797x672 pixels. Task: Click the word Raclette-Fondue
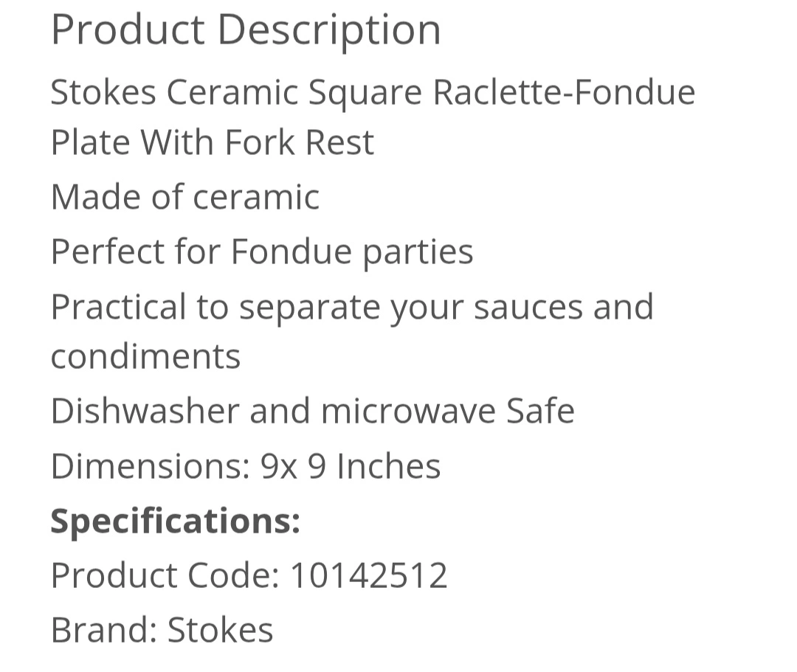pyautogui.click(x=565, y=92)
